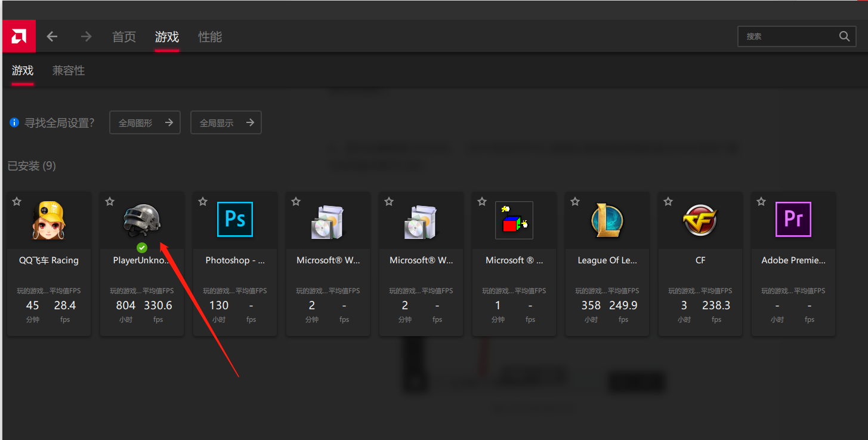The width and height of the screenshot is (868, 440).
Task: Select the 游戏 sub-tab
Action: coord(23,70)
